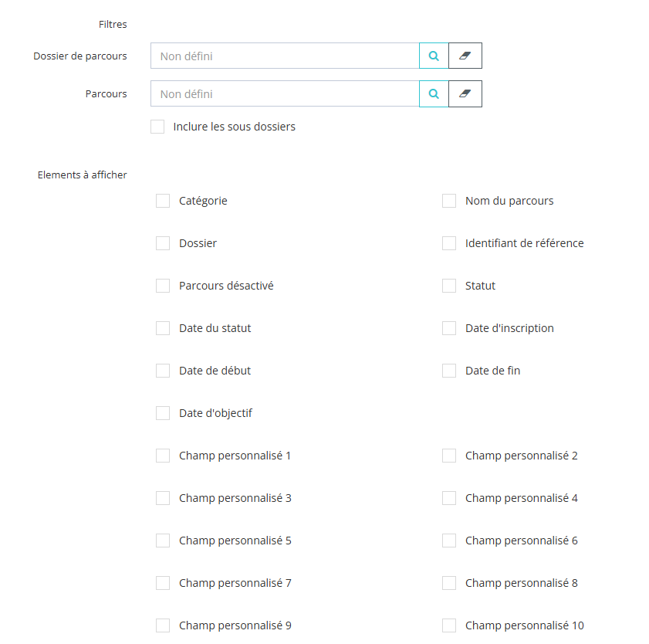This screenshot has height=644, width=649.
Task: Check the Statut checkbox
Action: coord(449,286)
